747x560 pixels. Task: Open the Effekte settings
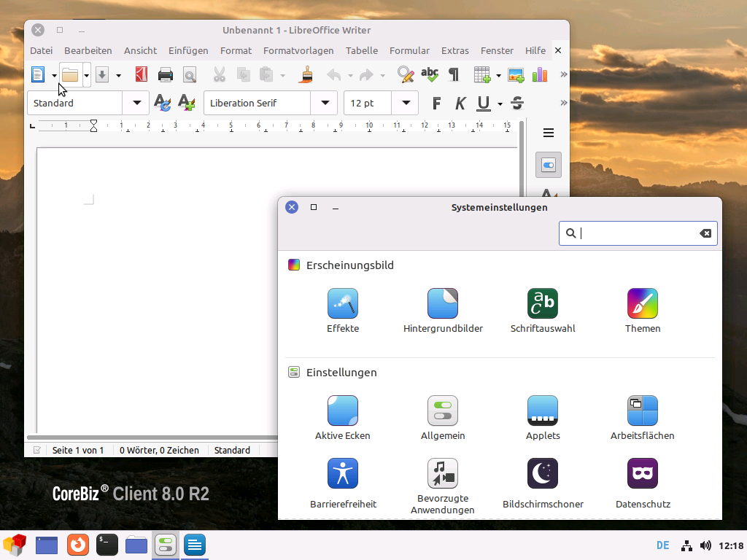(343, 311)
